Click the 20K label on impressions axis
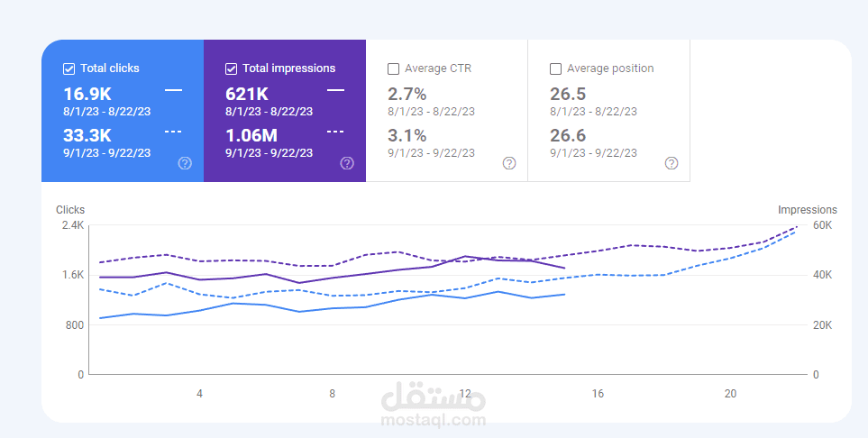This screenshot has width=868, height=438. 823,325
